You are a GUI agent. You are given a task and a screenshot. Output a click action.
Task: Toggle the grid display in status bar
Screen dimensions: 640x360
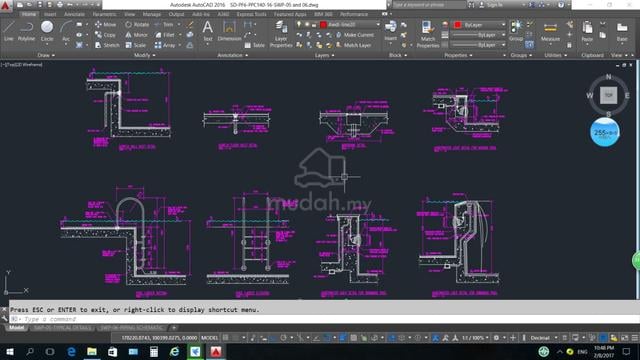(226, 338)
